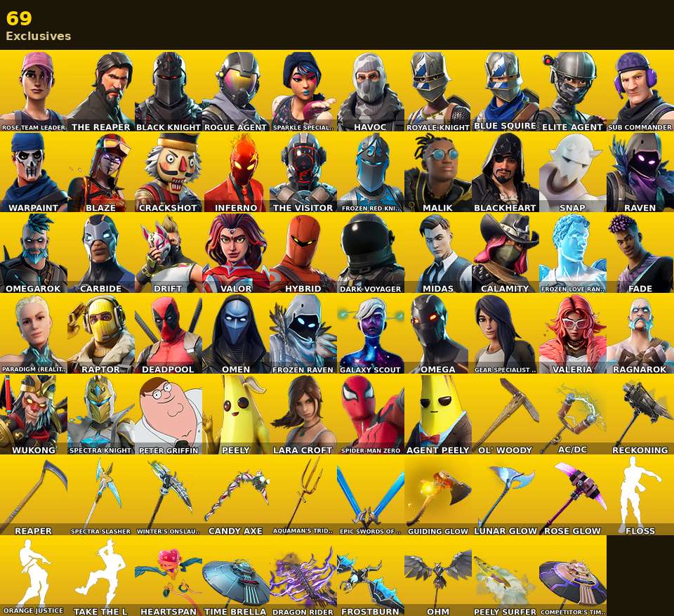
Task: Click the Malik skin tile
Action: (x=438, y=171)
